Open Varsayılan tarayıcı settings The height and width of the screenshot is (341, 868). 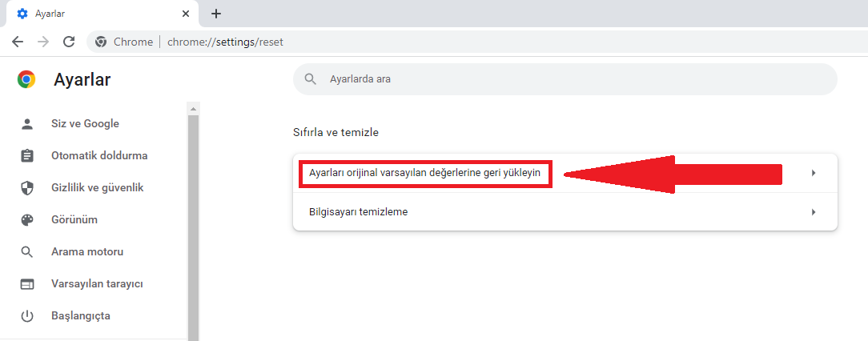[x=98, y=284]
